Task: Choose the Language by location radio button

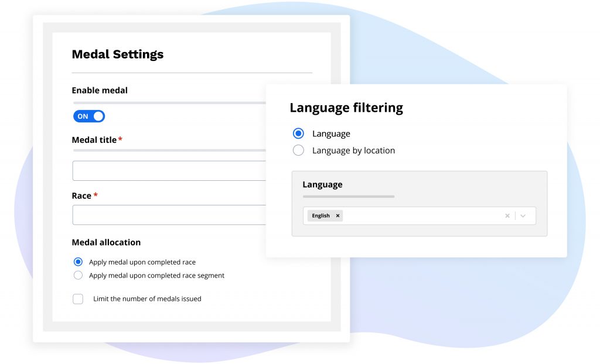Action: (x=298, y=150)
